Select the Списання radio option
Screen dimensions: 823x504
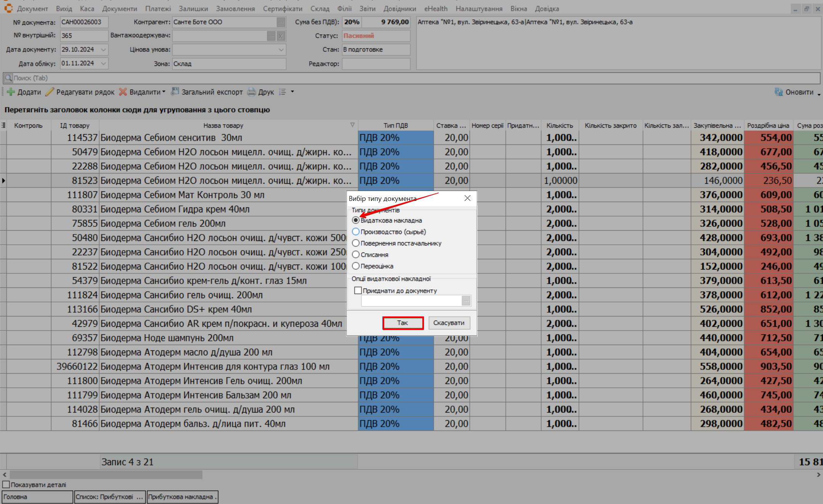coord(356,255)
